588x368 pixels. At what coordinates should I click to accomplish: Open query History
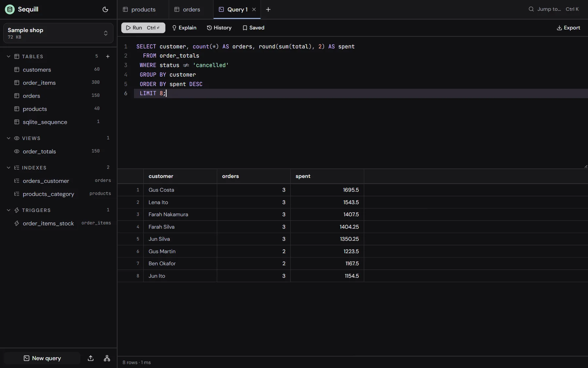pos(219,28)
